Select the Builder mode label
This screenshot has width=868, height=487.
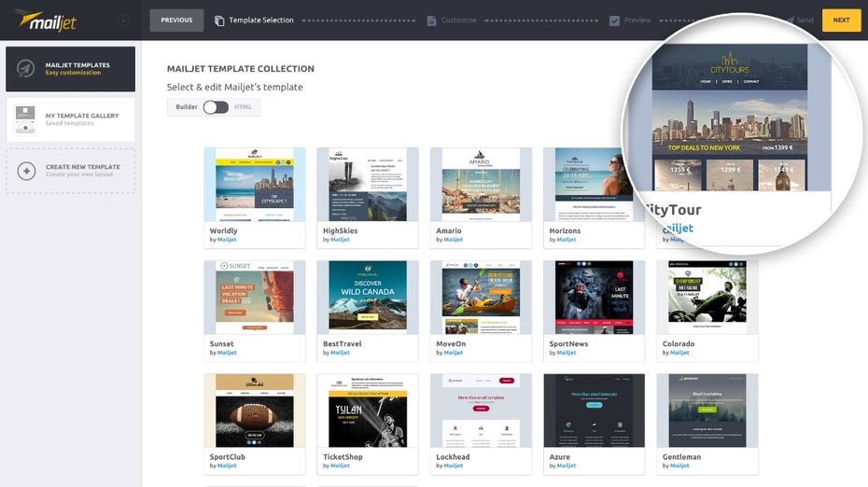(x=187, y=106)
